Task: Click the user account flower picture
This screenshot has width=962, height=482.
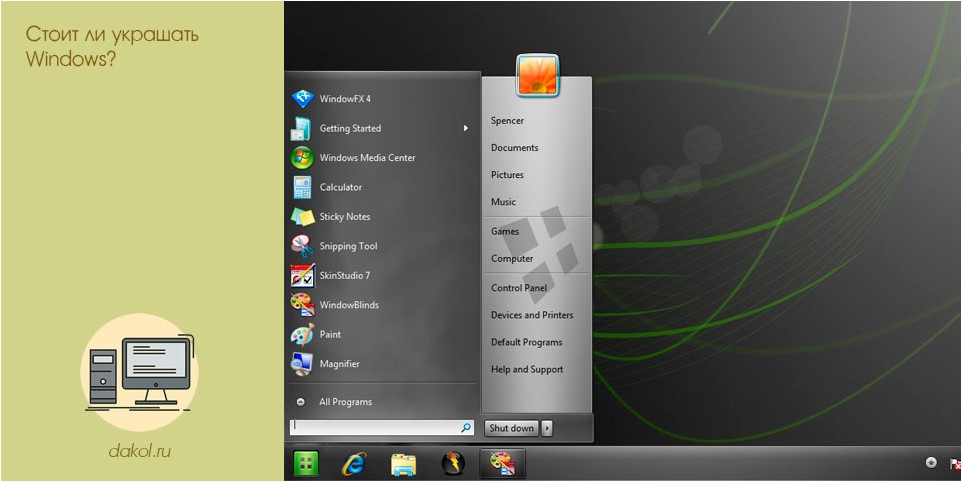Action: point(537,75)
